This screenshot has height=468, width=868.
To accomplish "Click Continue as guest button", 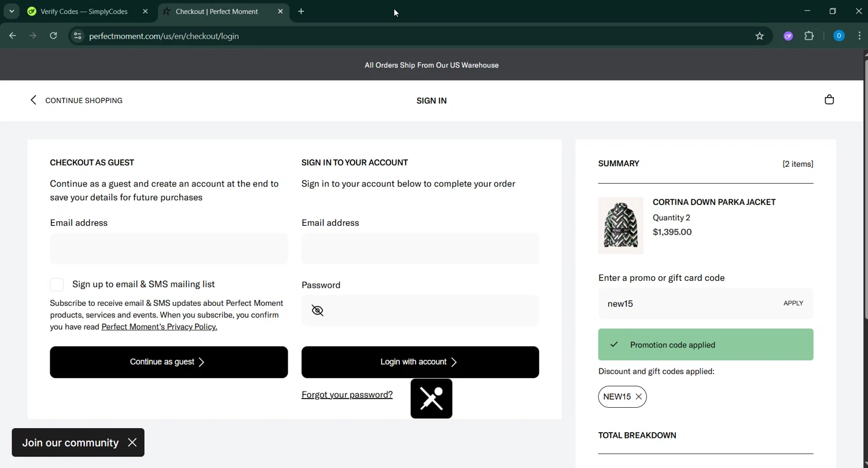I will [x=169, y=362].
